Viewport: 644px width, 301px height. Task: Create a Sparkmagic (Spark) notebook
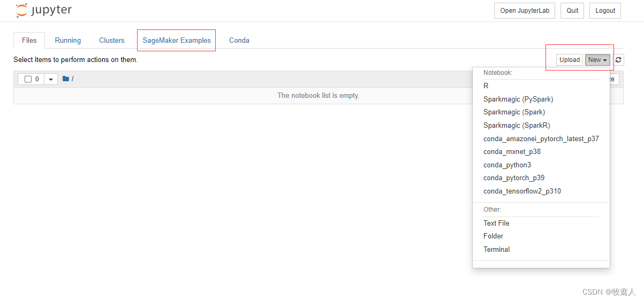tap(541, 112)
